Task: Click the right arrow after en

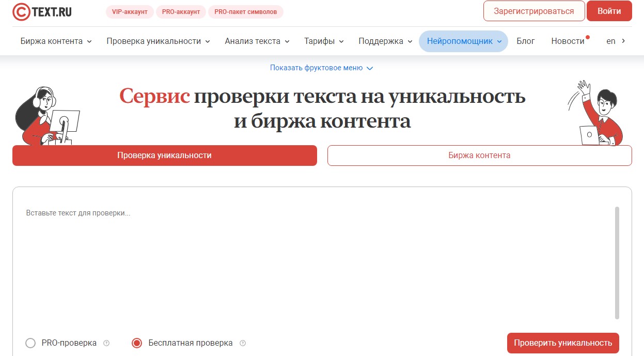Action: 623,41
